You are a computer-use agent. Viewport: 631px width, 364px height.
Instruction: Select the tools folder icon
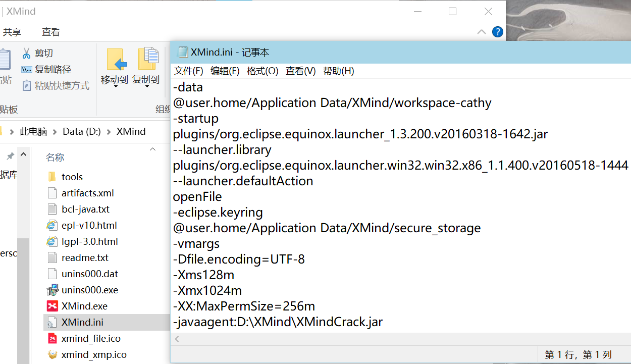[52, 177]
